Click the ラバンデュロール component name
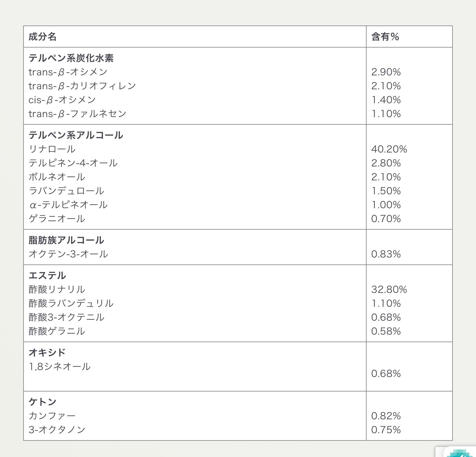Image resolution: width=476 pixels, height=457 pixels. [66, 191]
